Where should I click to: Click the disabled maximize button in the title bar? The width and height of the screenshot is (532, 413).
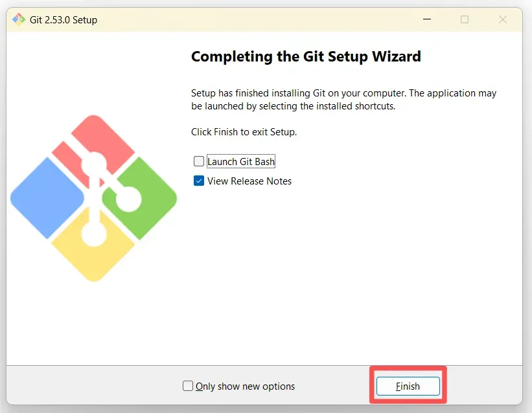(465, 19)
